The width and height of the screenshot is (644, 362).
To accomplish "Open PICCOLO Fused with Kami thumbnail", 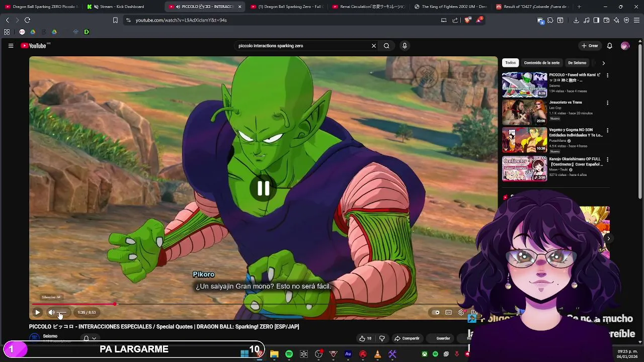I will point(524,84).
